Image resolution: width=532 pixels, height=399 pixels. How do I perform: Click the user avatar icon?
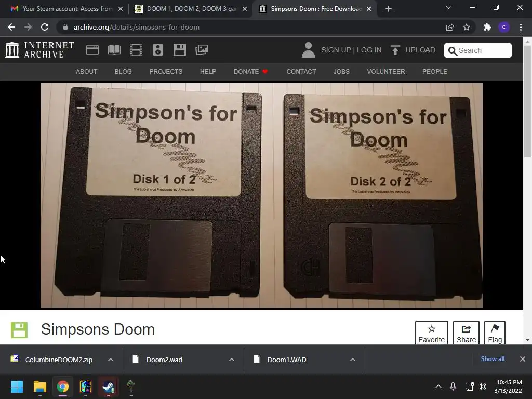[308, 50]
